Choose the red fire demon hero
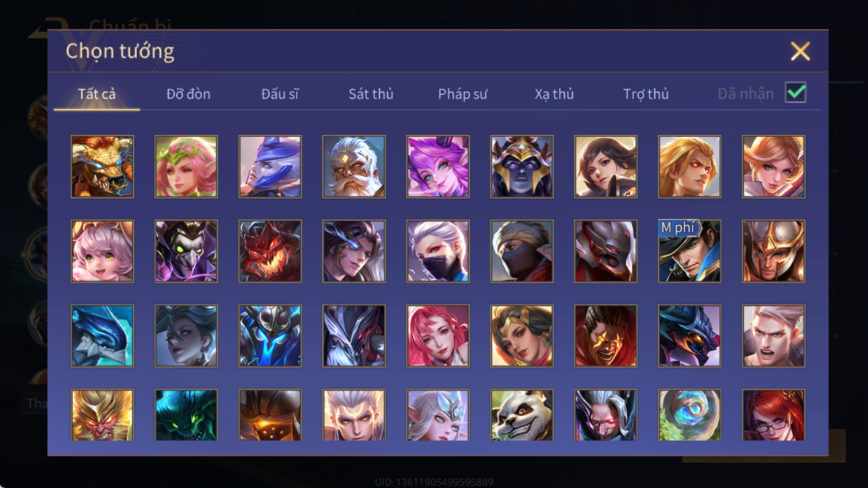 pyautogui.click(x=270, y=251)
